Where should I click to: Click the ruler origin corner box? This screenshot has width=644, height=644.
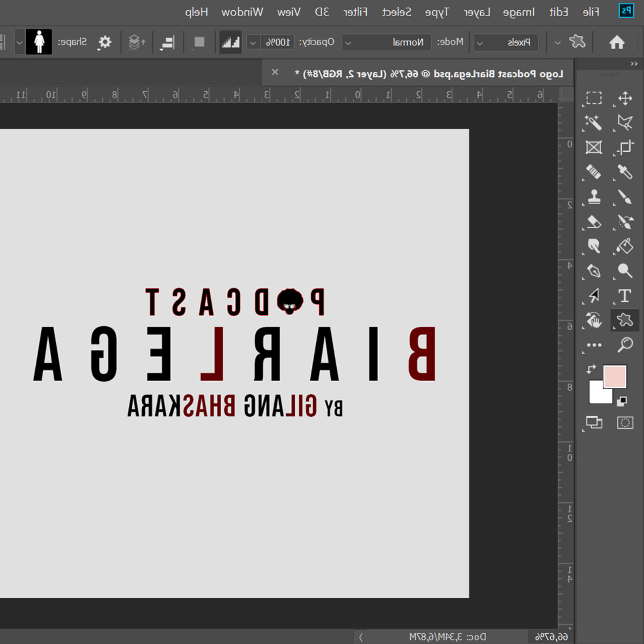pyautogui.click(x=566, y=94)
